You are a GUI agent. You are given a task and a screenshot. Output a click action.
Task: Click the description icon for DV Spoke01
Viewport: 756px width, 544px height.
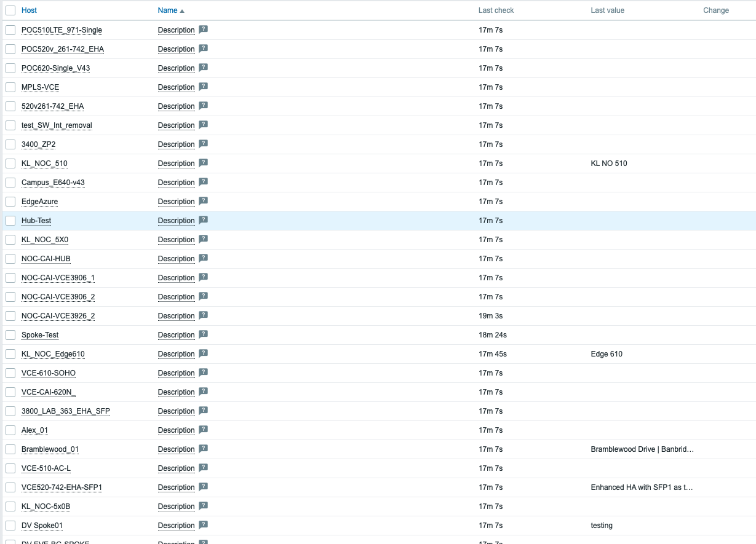[x=203, y=525]
